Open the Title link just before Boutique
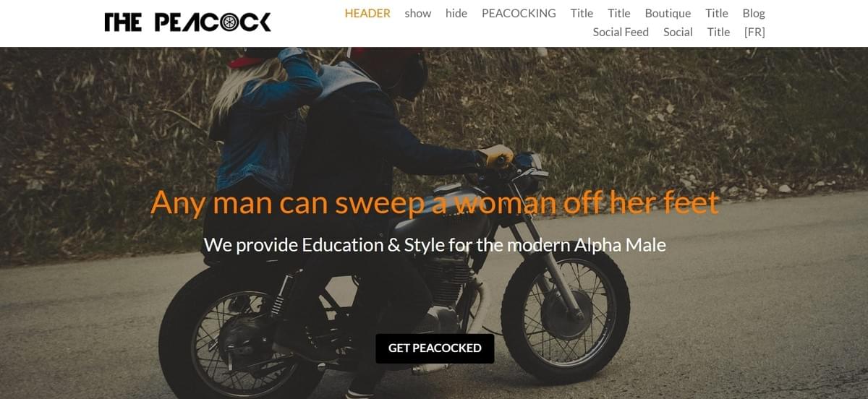The width and height of the screenshot is (868, 399). pos(619,13)
